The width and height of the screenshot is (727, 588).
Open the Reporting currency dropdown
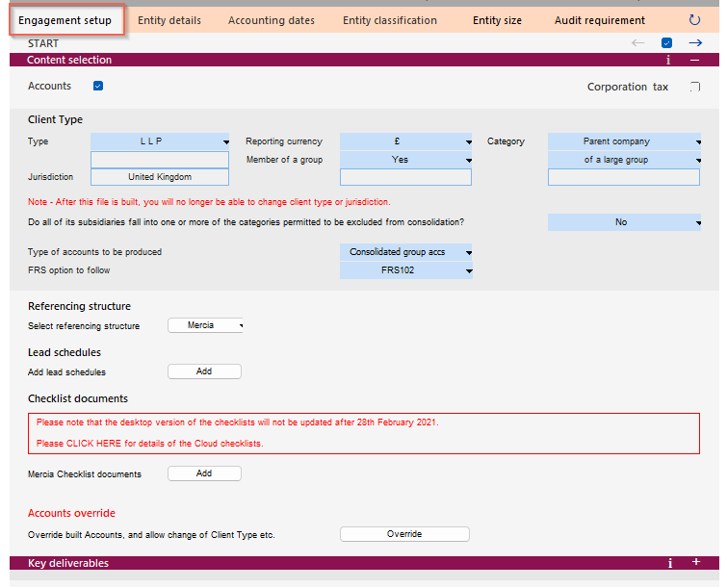coord(405,141)
